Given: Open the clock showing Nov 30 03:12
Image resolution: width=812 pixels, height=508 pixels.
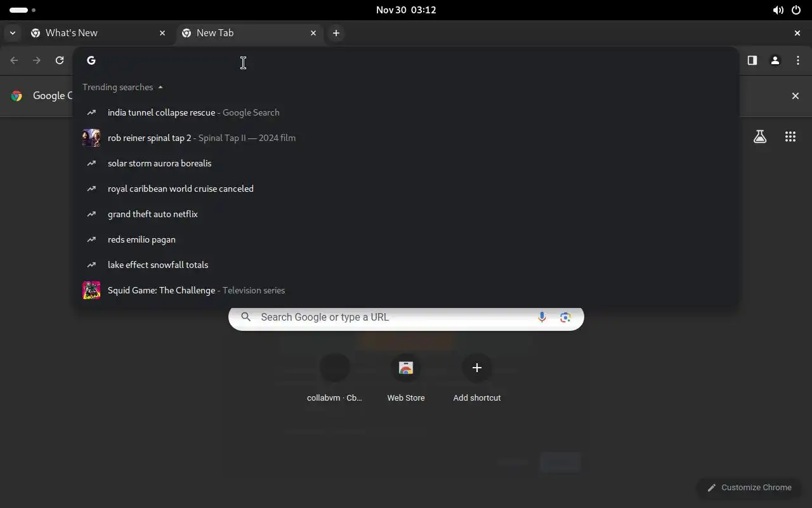Looking at the screenshot, I should click(x=406, y=10).
